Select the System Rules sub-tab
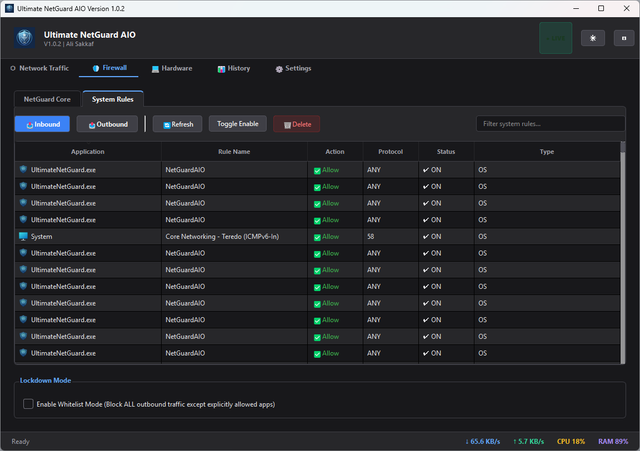The image size is (640, 451). [x=113, y=99]
